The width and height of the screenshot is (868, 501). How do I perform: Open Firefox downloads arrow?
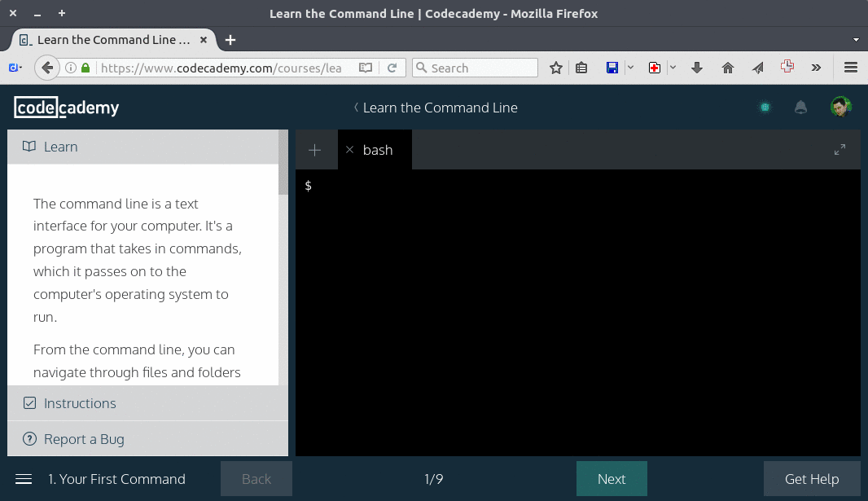click(697, 68)
